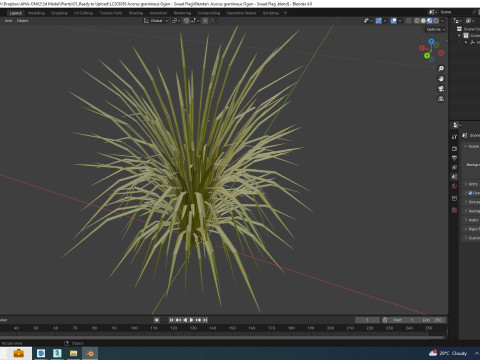Viewport: 480px width, 360px height.
Task: Play the animation forward
Action: click(x=192, y=320)
